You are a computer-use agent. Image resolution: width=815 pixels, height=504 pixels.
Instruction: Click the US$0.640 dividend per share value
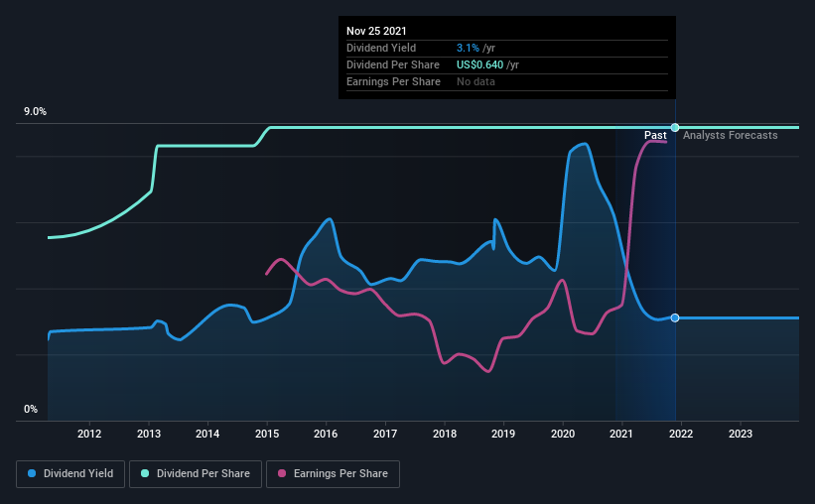479,64
